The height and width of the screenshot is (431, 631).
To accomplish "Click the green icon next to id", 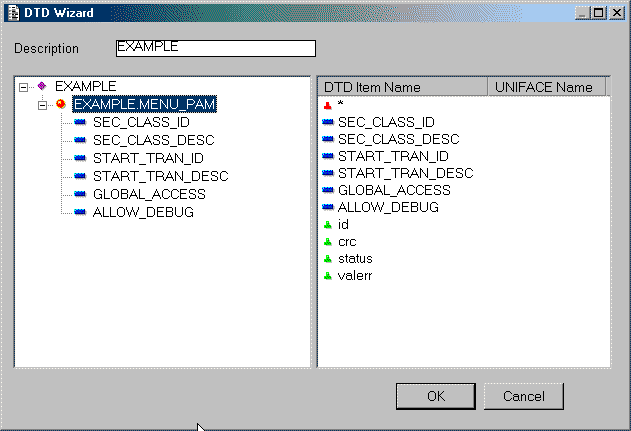I will pyautogui.click(x=327, y=225).
